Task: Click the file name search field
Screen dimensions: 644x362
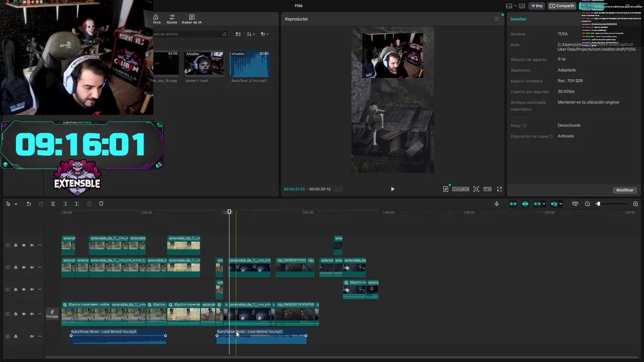Action: pyautogui.click(x=190, y=34)
